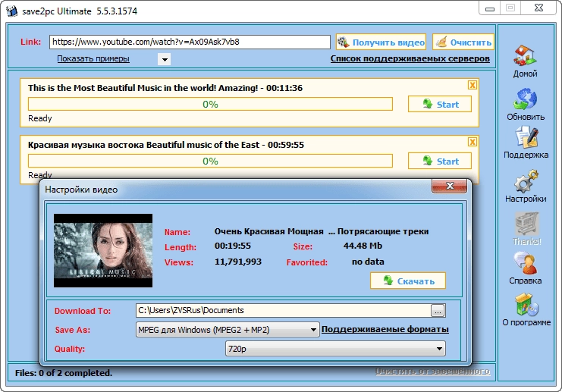562x392 pixels.
Task: Click progress bar of 'Most Beautiful Music'
Action: (210, 105)
